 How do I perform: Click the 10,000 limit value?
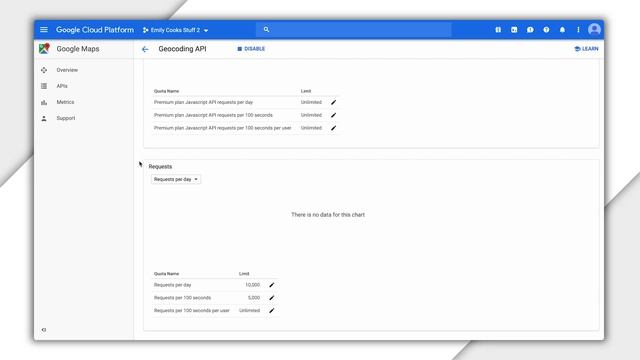pos(253,285)
